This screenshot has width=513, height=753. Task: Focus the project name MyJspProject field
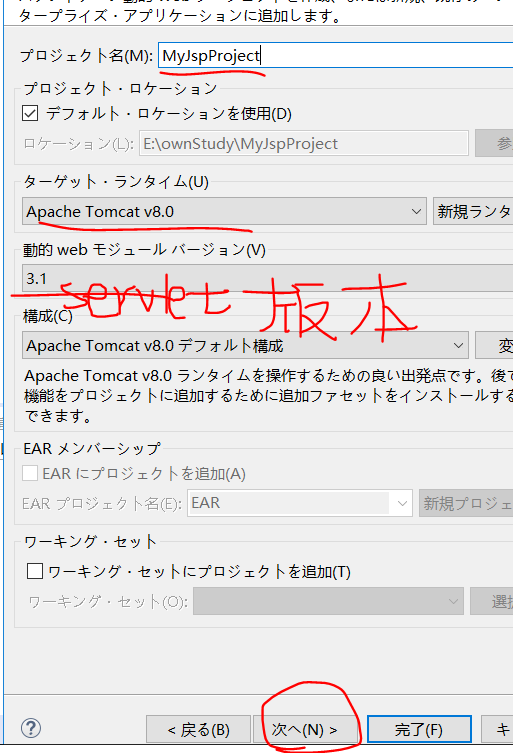coord(336,55)
